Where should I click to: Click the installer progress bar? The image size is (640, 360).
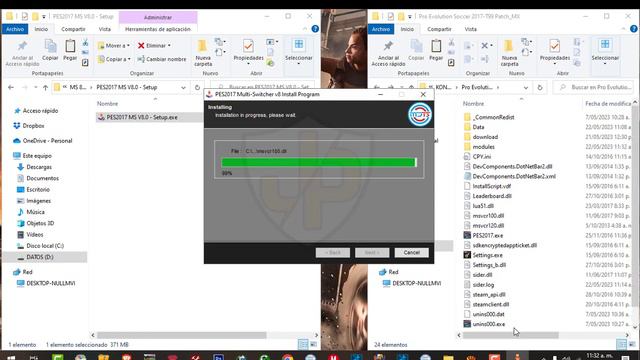coord(319,162)
